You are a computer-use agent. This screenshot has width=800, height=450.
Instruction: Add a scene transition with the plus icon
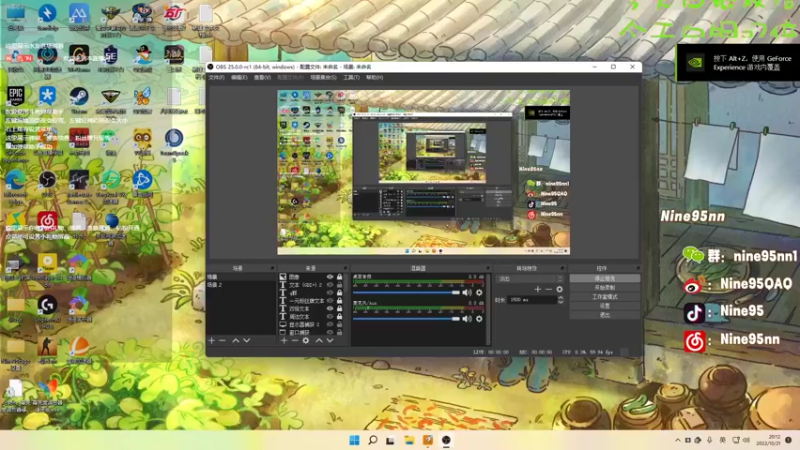(537, 289)
